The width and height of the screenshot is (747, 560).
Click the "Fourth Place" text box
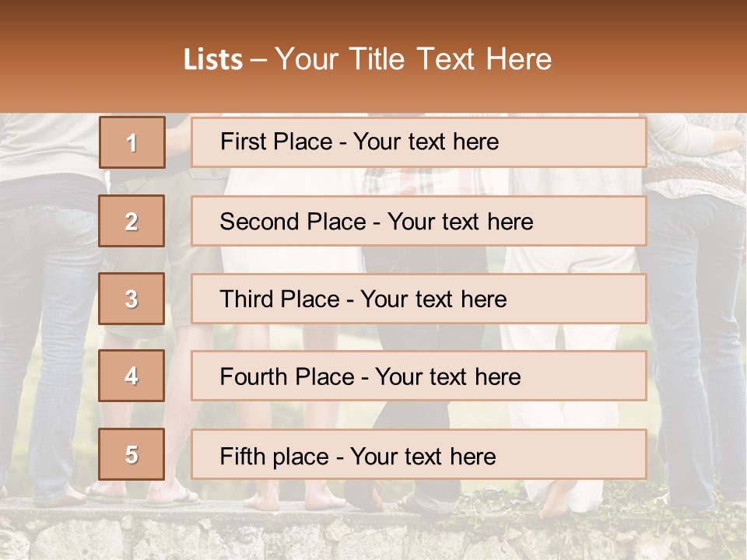point(419,376)
